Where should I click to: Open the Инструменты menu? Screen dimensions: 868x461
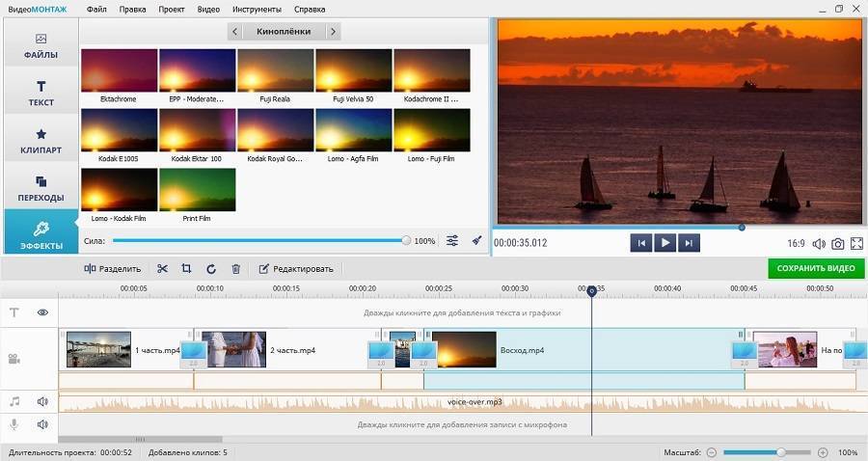click(257, 9)
